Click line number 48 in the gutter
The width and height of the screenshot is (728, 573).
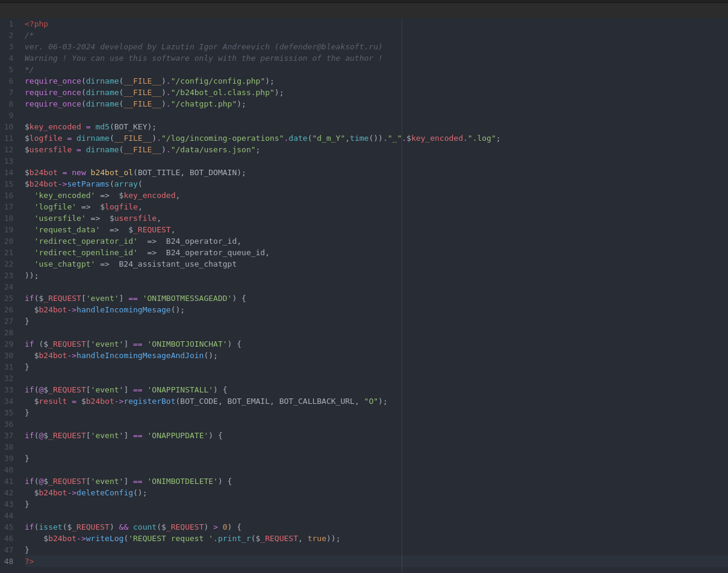[8, 562]
